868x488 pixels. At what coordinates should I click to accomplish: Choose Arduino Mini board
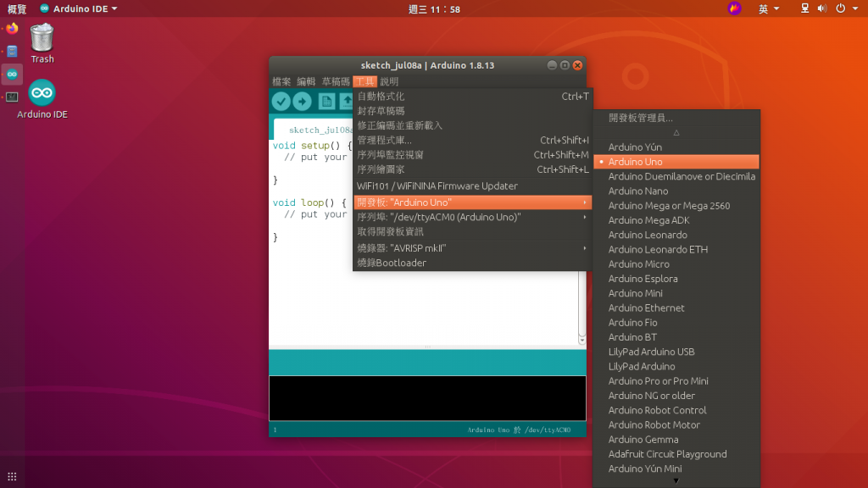[676, 293]
